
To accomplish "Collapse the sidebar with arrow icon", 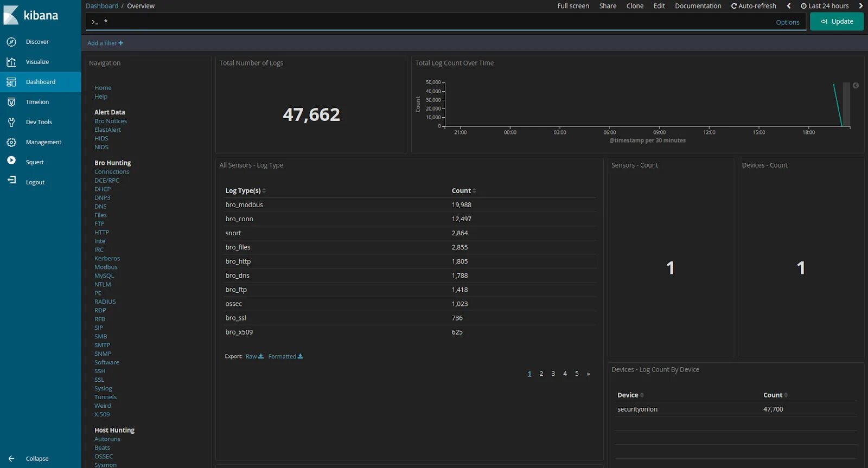I will pyautogui.click(x=11, y=459).
